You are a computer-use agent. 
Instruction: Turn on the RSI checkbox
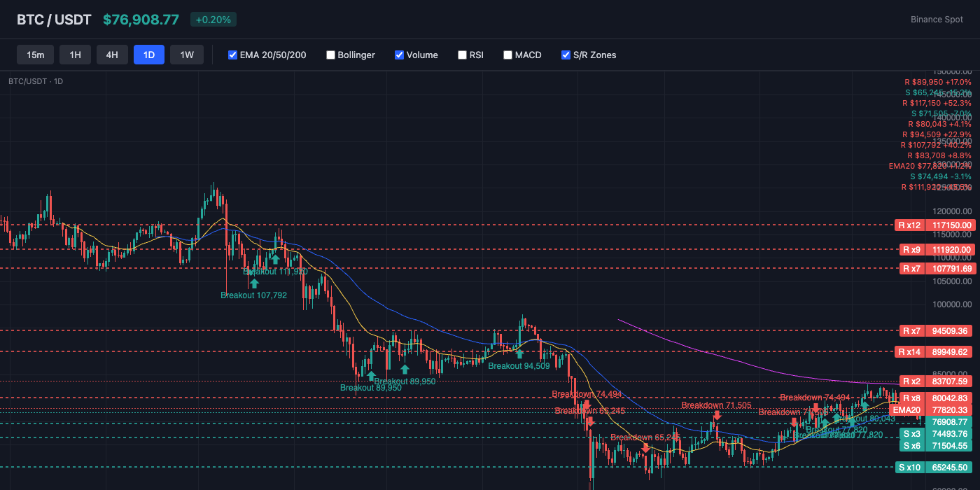[462, 55]
